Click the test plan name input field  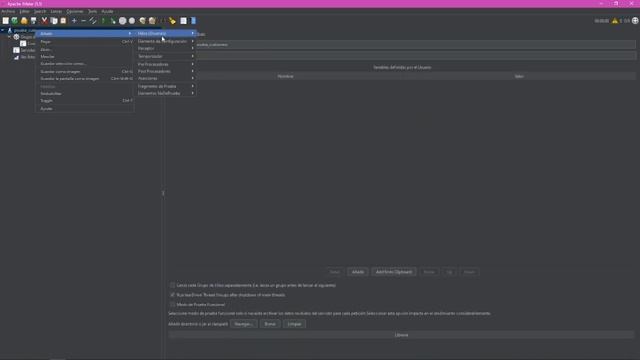coord(416,44)
